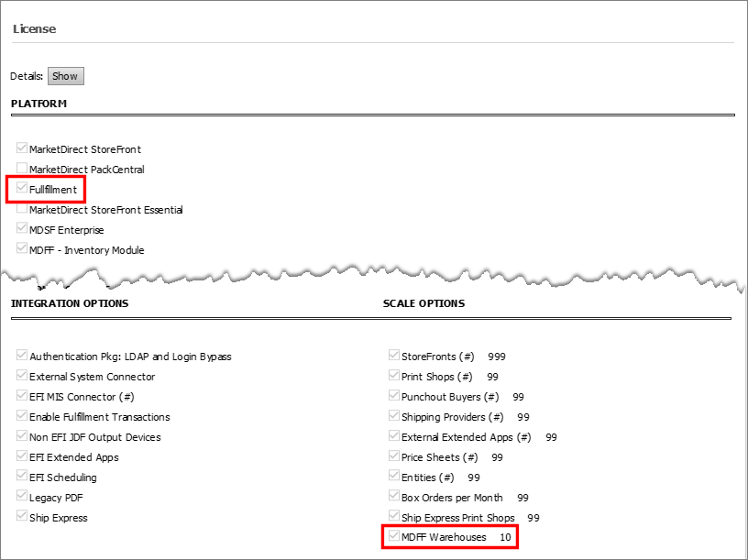Toggle Price Sheets (#) checkbox
The height and width of the screenshot is (560, 748).
coord(393,456)
